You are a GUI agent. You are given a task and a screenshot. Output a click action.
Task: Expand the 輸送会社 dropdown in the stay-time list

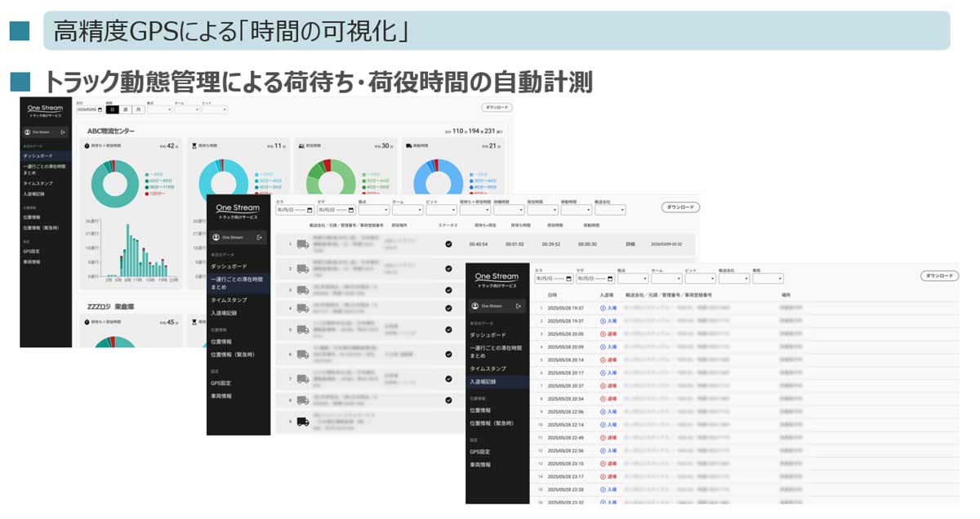(609, 210)
